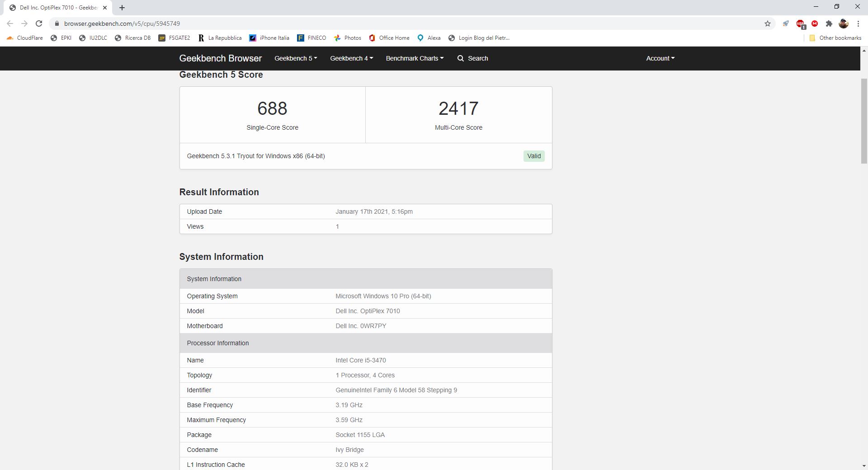The width and height of the screenshot is (868, 470).
Task: Open the Other bookmarks folder
Action: pos(835,38)
